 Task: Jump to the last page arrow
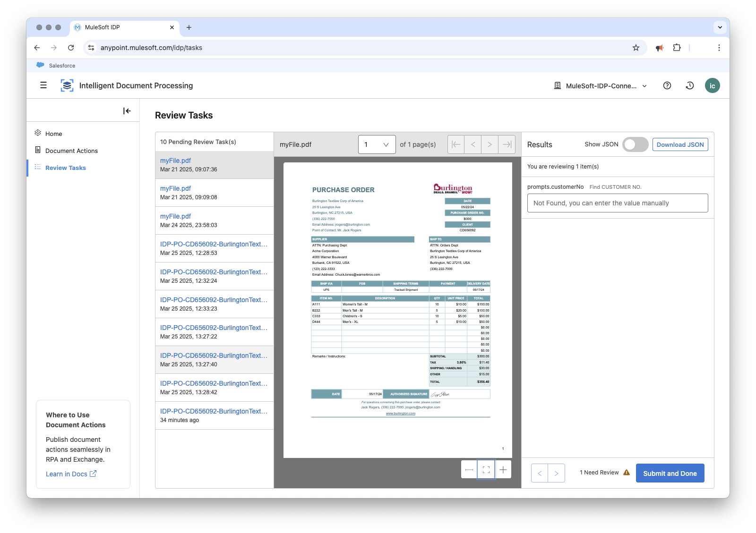506,144
